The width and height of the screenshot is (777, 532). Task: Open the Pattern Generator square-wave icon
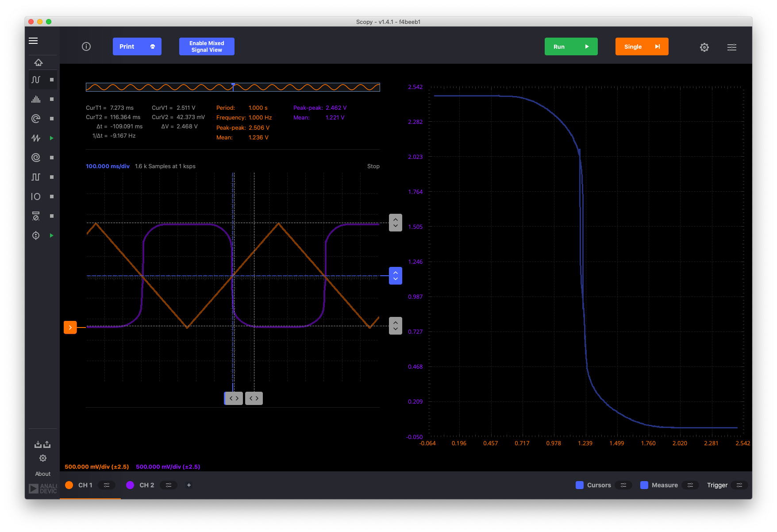tap(36, 177)
